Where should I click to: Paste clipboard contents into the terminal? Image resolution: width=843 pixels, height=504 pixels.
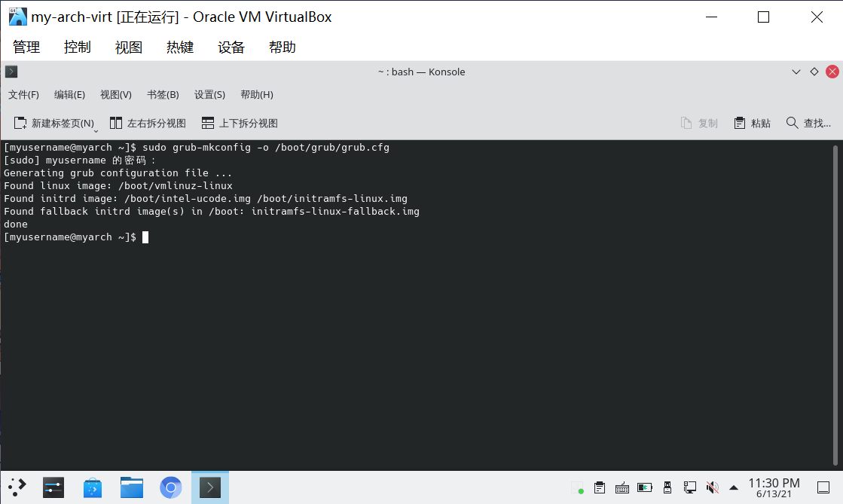[752, 123]
